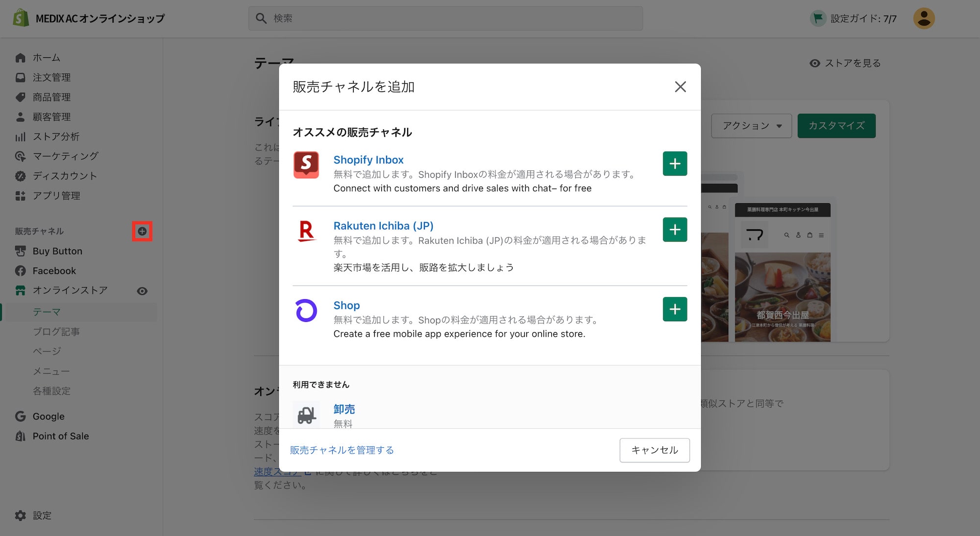Screen dimensions: 980x536
Task: Click the customers person icon
Action: (x=20, y=117)
